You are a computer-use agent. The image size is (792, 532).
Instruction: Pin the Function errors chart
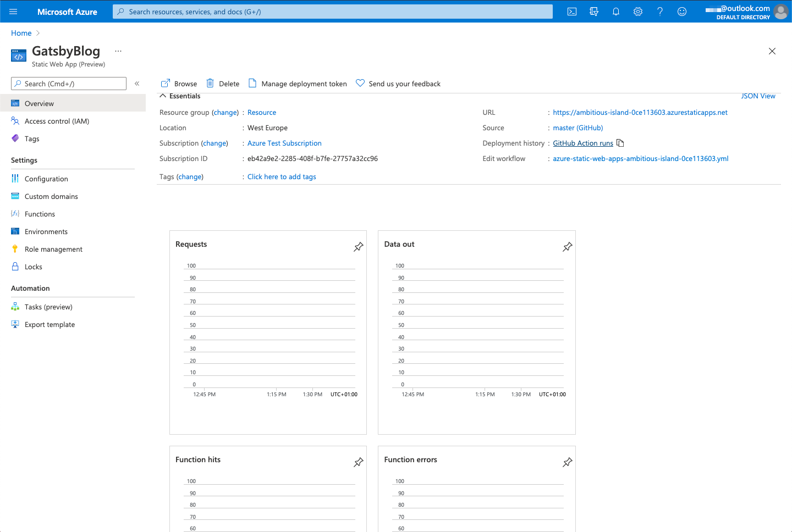point(568,462)
